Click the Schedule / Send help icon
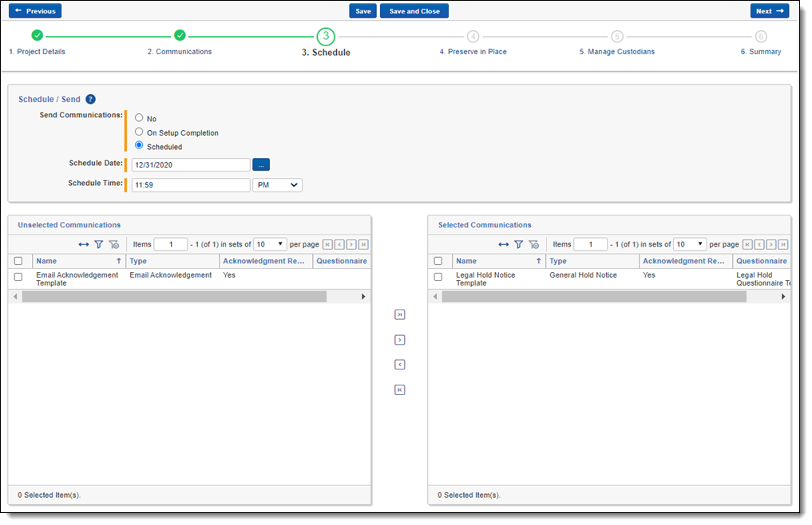Image resolution: width=812 pixels, height=525 pixels. tap(90, 100)
